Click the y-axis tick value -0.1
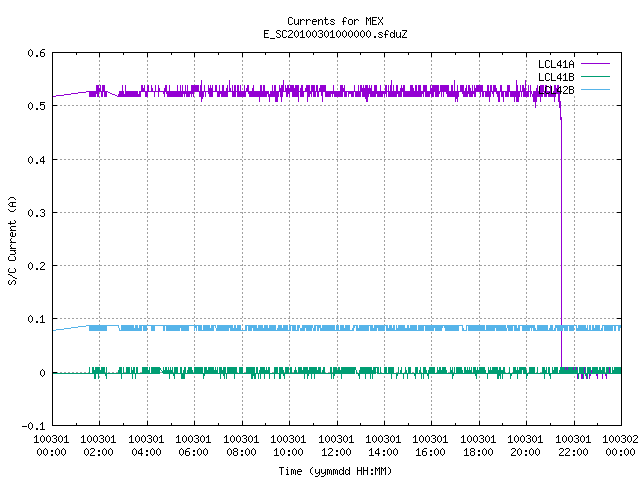Screen dimensions: 640x480 click(x=33, y=426)
